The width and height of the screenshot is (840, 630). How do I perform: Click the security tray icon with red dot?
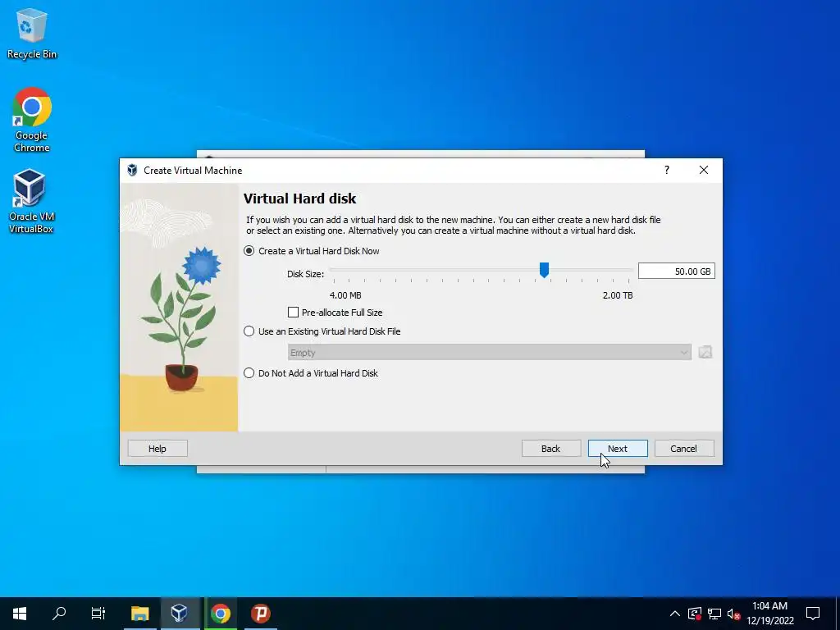[695, 614]
